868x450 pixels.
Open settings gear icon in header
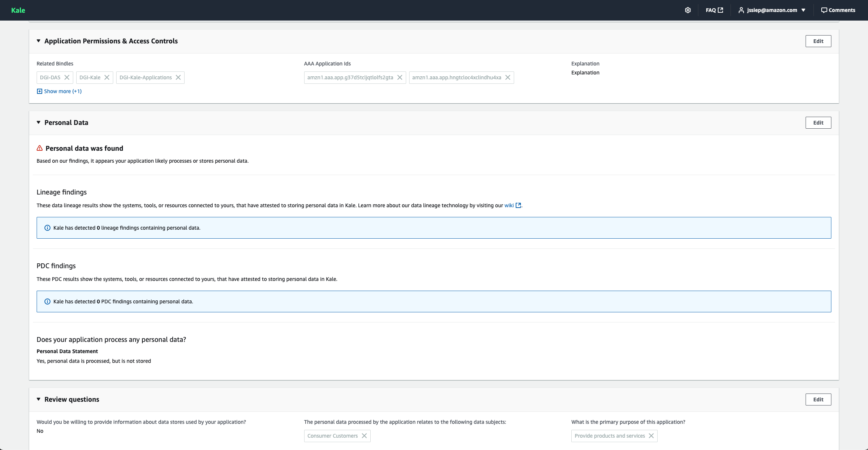pyautogui.click(x=688, y=10)
